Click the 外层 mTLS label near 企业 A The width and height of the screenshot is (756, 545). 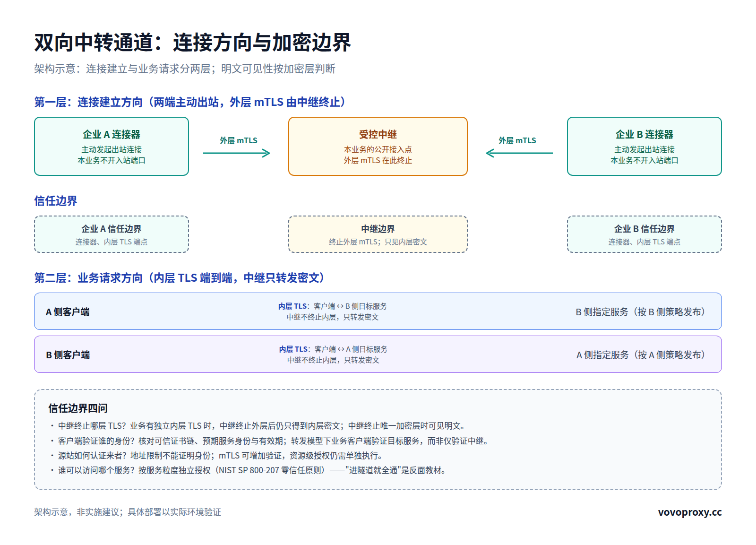239,140
